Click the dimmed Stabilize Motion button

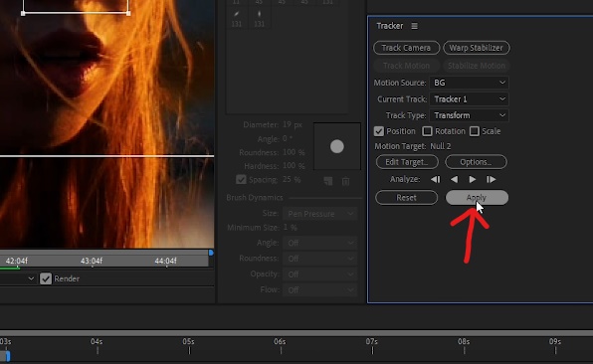point(477,66)
